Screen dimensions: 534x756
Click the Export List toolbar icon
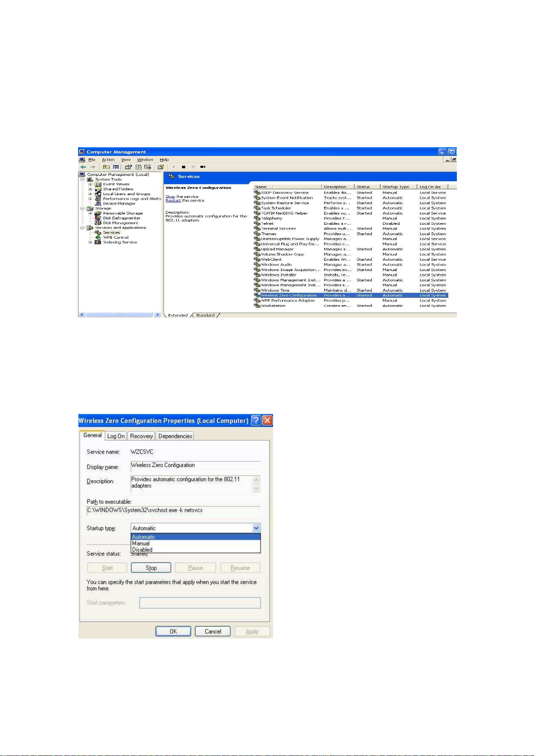[x=147, y=167]
